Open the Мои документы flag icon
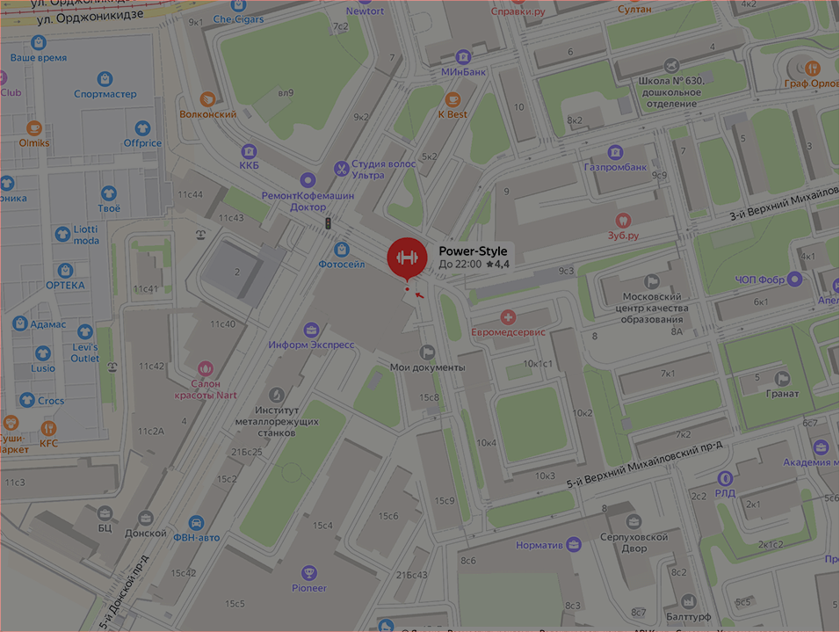The image size is (840, 632). 427,352
